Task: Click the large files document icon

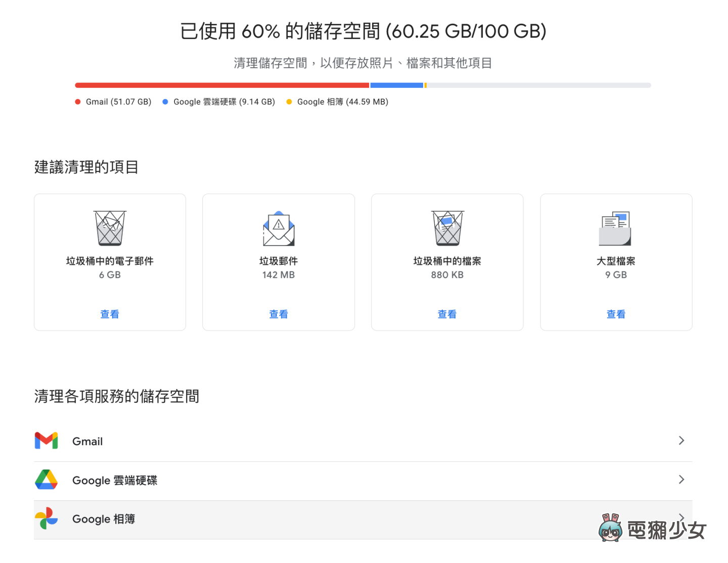Action: [615, 228]
